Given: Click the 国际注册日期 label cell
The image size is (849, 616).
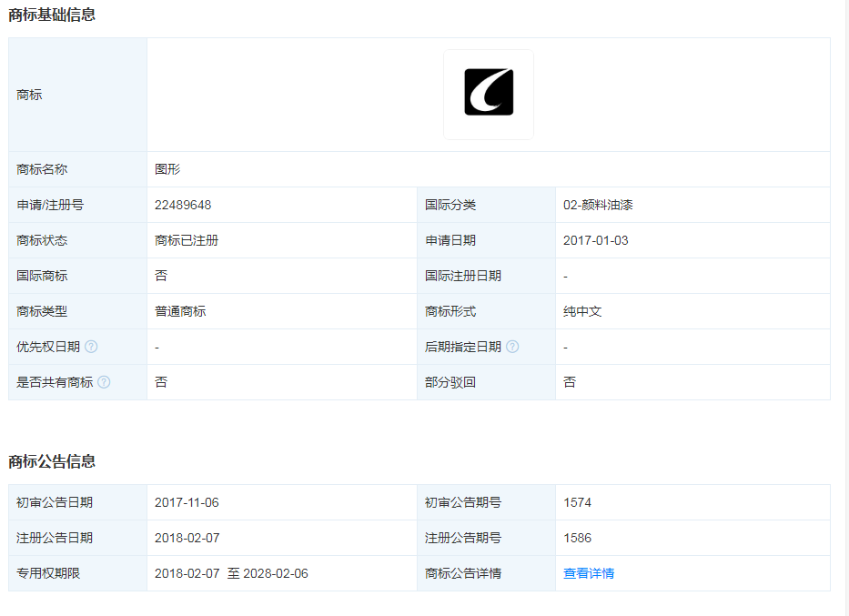Looking at the screenshot, I should [486, 276].
